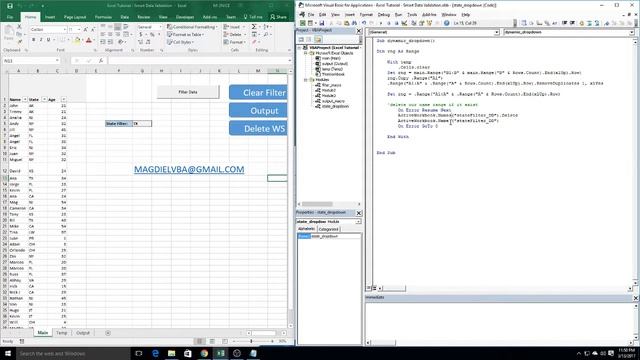Click the Accounting dollar format icon
This screenshot has height=360, width=640.
pyautogui.click(x=141, y=35)
